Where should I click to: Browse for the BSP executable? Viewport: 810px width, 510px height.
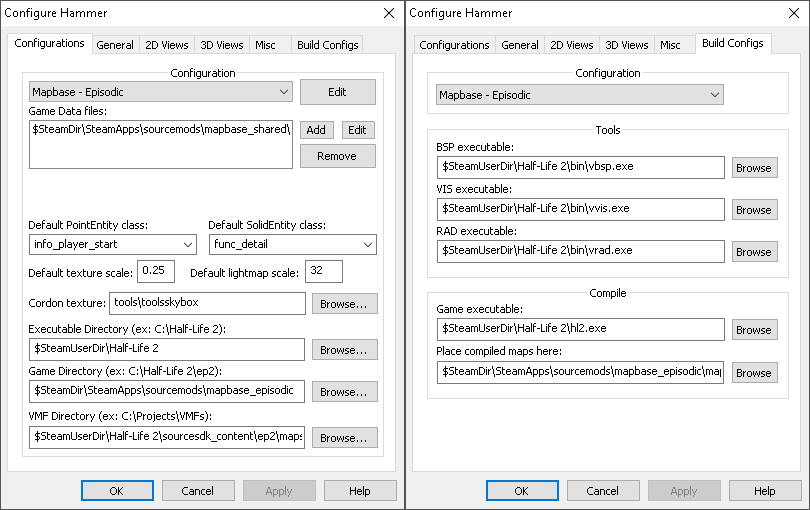pyautogui.click(x=753, y=168)
